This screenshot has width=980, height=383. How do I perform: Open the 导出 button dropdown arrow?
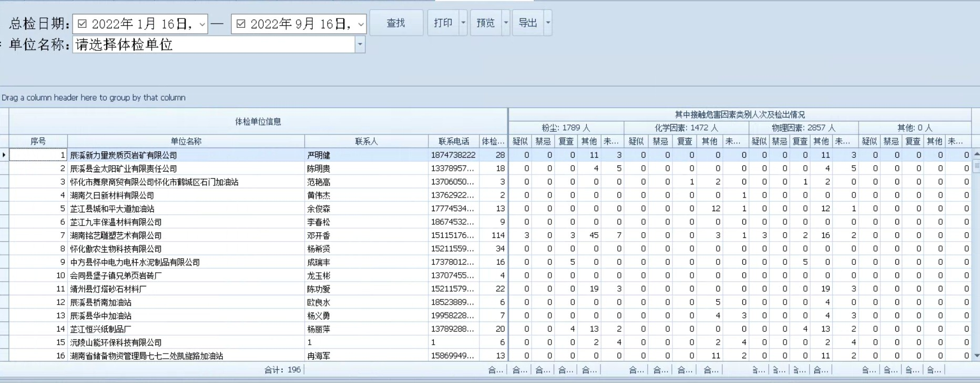[x=548, y=23]
